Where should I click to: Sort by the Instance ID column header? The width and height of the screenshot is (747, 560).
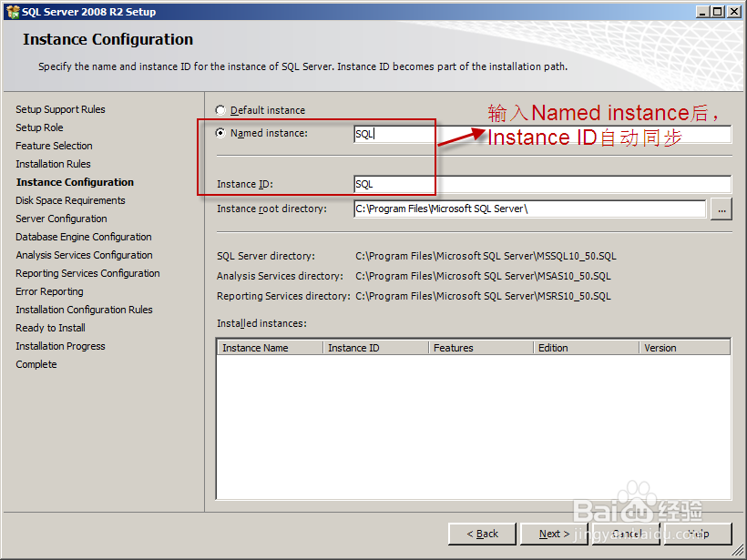[x=376, y=348]
